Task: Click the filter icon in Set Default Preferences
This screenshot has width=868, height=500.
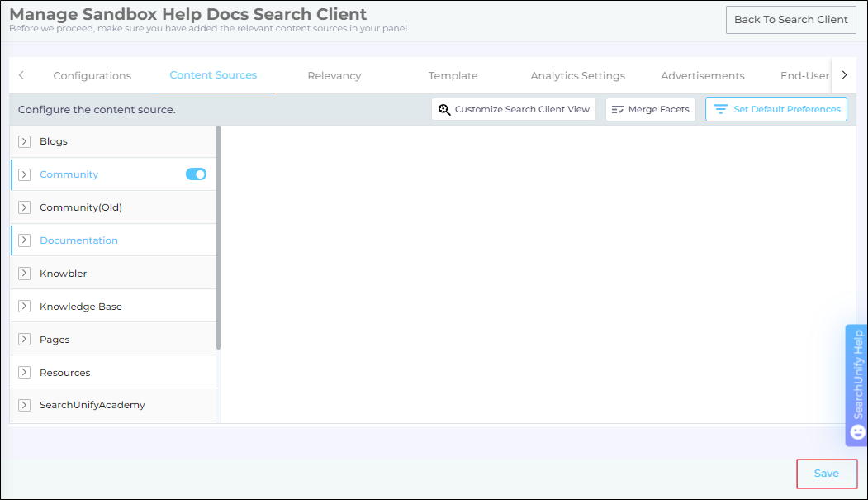Action: coord(720,110)
